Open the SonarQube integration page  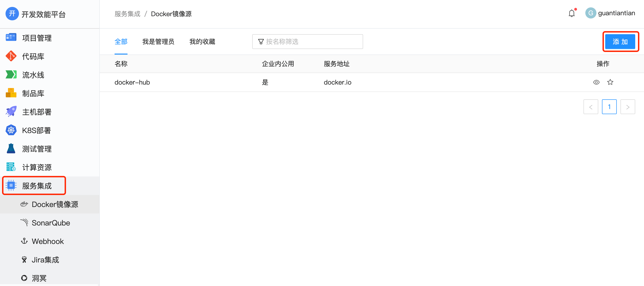tap(51, 223)
